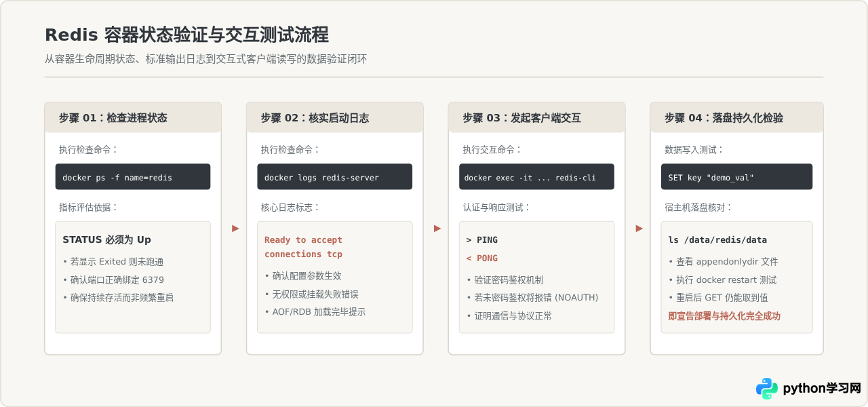Screen dimensions: 868x407
Task: Click the 核心日志标志 label
Action: [290, 208]
